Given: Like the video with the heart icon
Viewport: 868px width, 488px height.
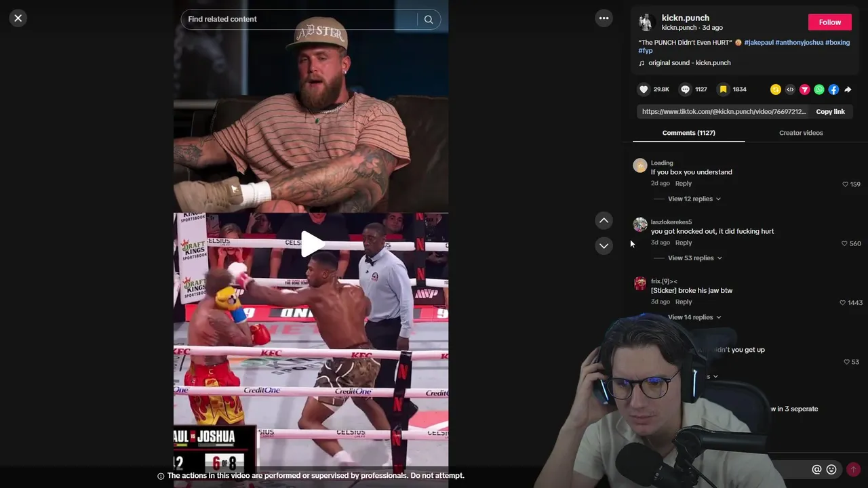Looking at the screenshot, I should pos(644,89).
